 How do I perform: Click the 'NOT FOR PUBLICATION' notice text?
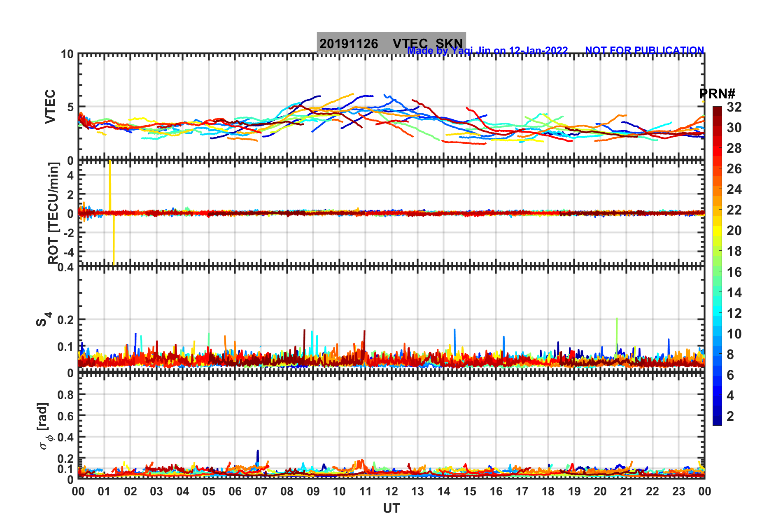(645, 50)
